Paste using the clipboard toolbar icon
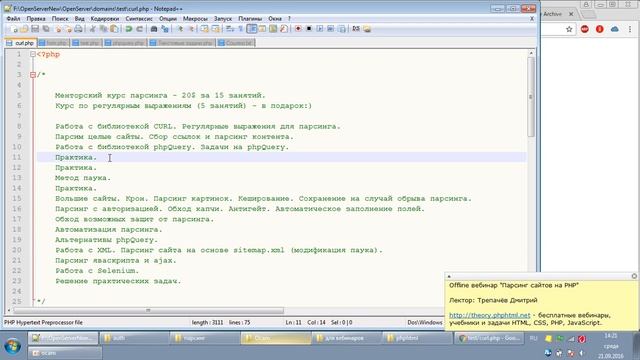The height and width of the screenshot is (360, 640). 115,29
